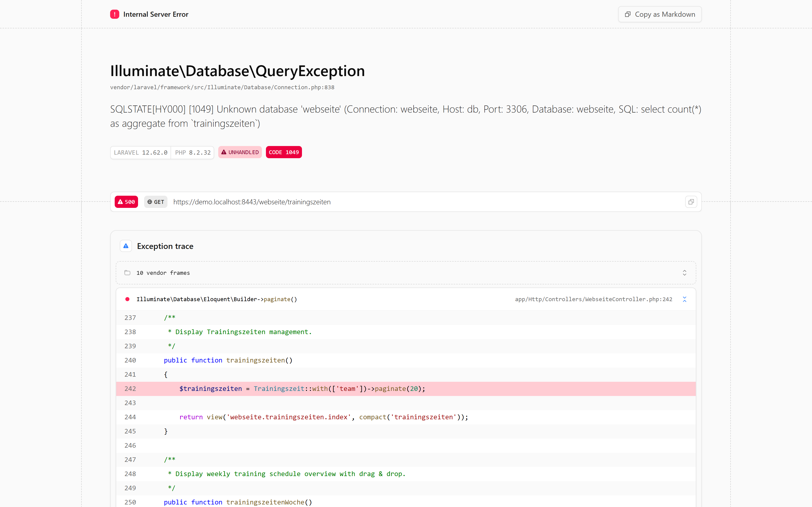Click the Copy as Markdown button

(x=660, y=14)
